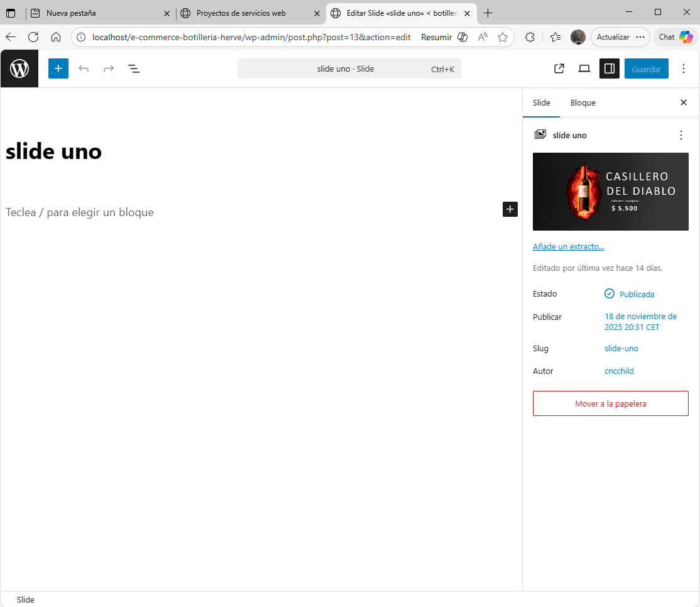Add a block with the black plus button
The width and height of the screenshot is (700, 607).
(510, 209)
